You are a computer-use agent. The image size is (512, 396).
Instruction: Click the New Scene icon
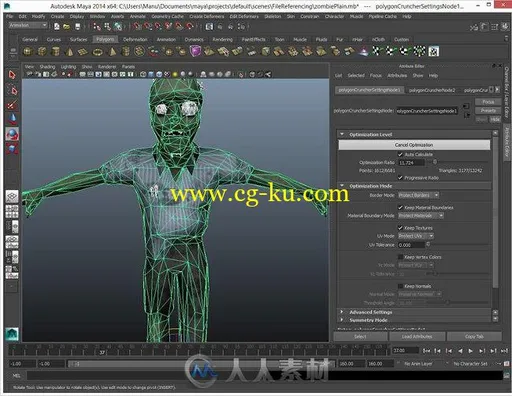(x=57, y=26)
